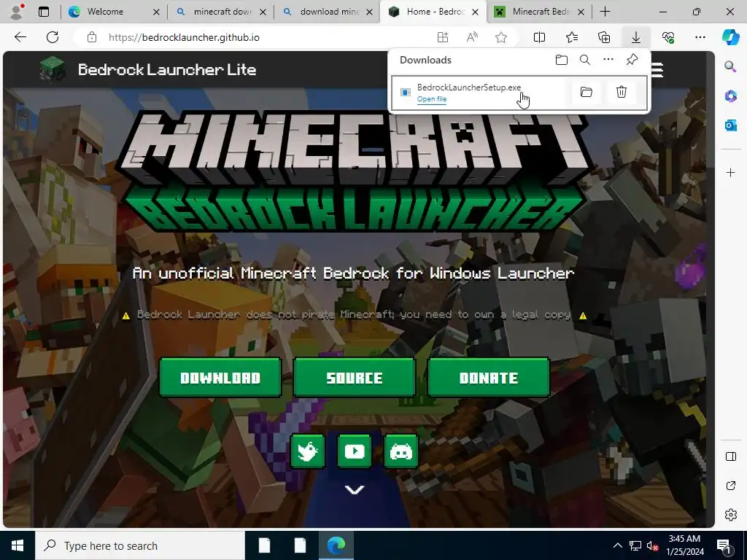
Task: Open the Edge taskbar icon
Action: coord(336,545)
